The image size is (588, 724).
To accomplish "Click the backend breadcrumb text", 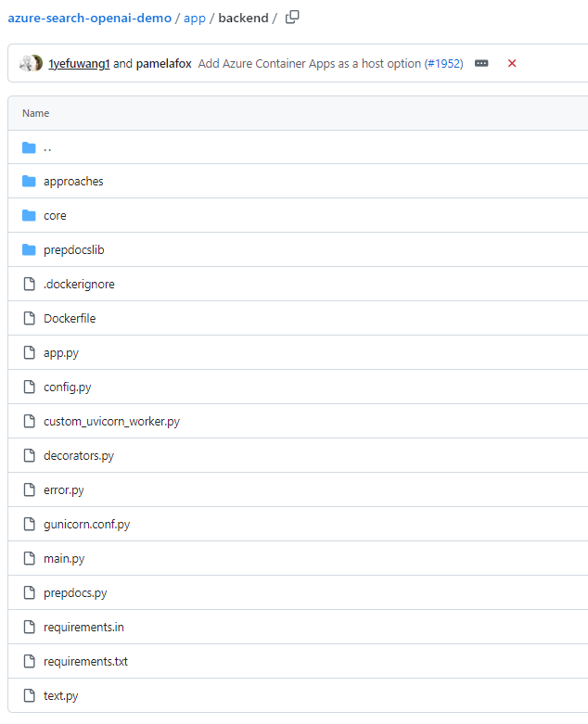I will coord(243,18).
